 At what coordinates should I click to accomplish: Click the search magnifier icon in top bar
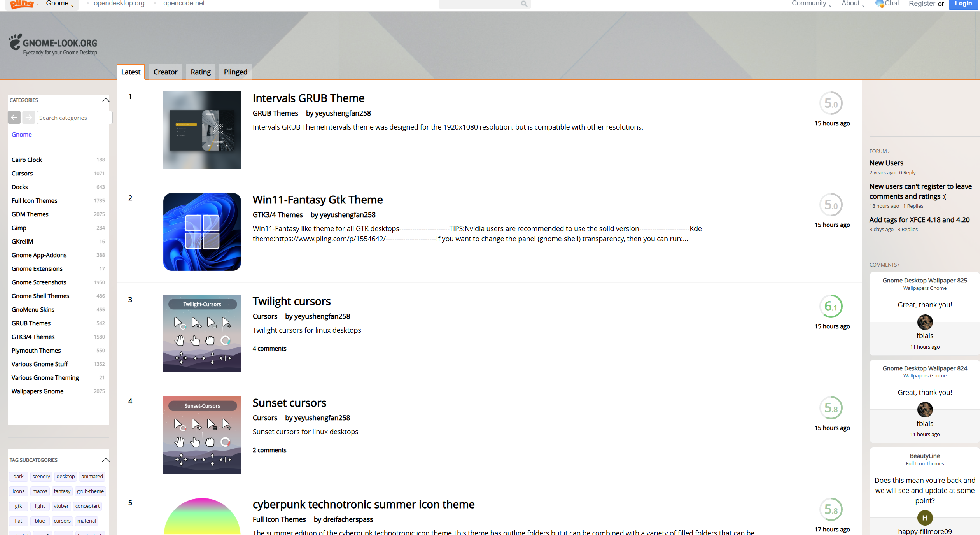[x=524, y=4]
